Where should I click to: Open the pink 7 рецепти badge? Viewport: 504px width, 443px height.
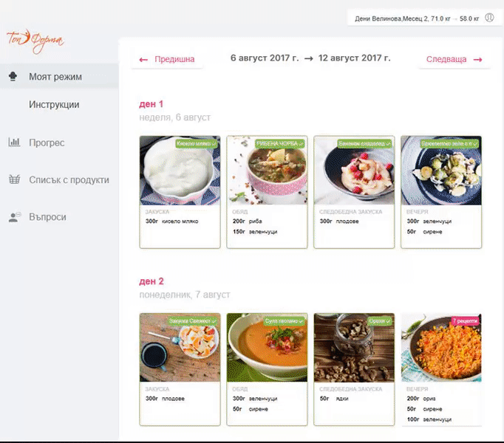[465, 321]
